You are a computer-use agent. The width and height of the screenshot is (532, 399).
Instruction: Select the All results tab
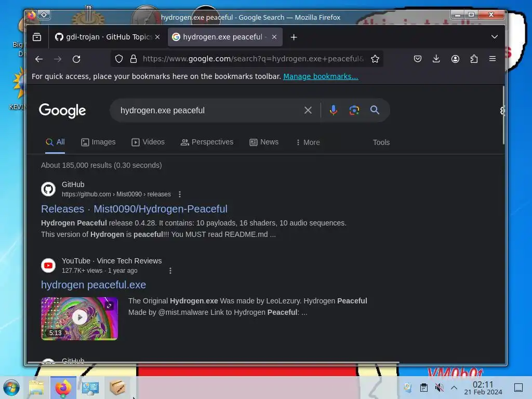click(55, 142)
